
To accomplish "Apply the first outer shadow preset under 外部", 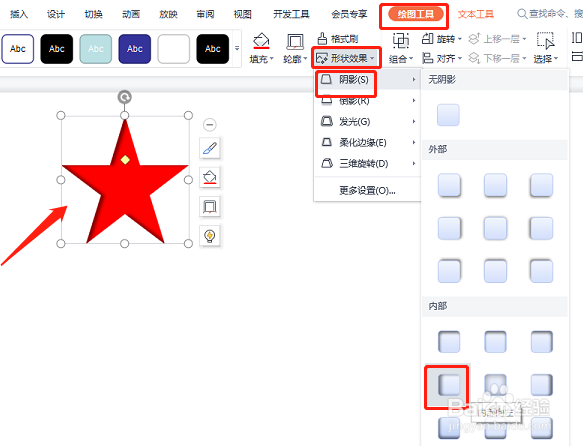I will (449, 185).
